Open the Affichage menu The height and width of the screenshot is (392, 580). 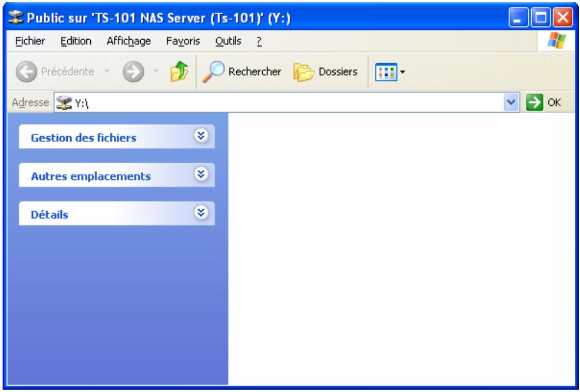tap(129, 41)
